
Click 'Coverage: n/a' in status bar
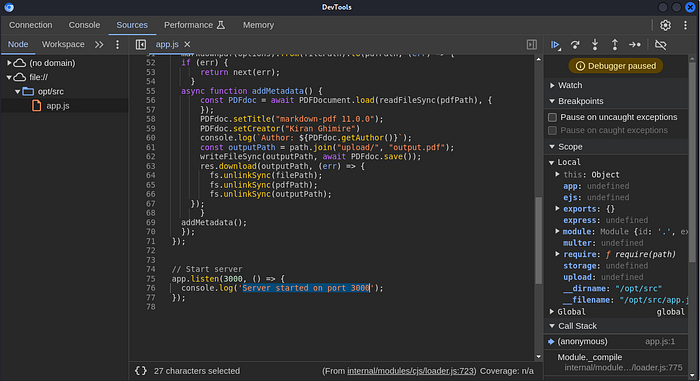507,371
